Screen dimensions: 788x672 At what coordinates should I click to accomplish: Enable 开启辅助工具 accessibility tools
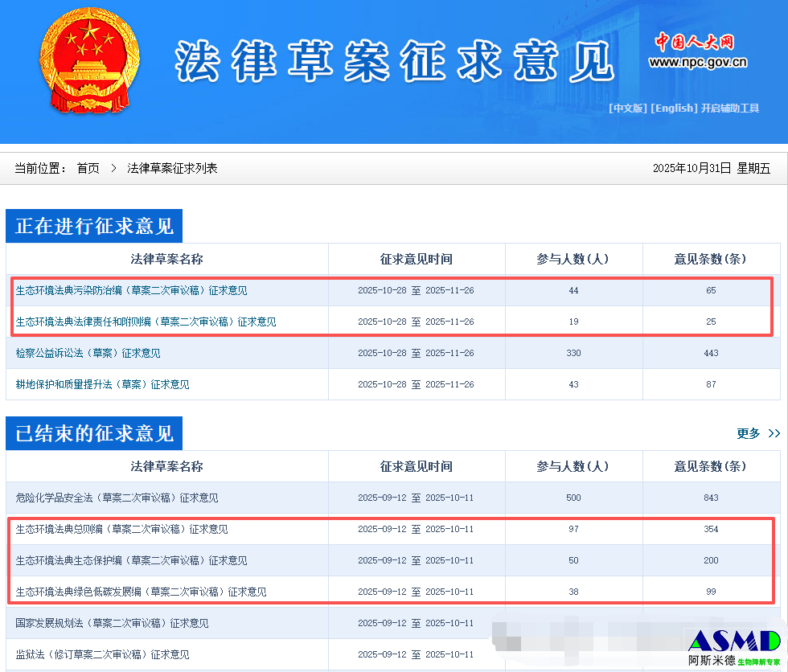click(730, 109)
